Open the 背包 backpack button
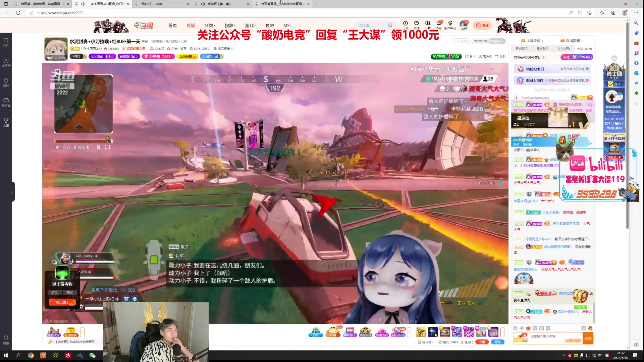 498,342
